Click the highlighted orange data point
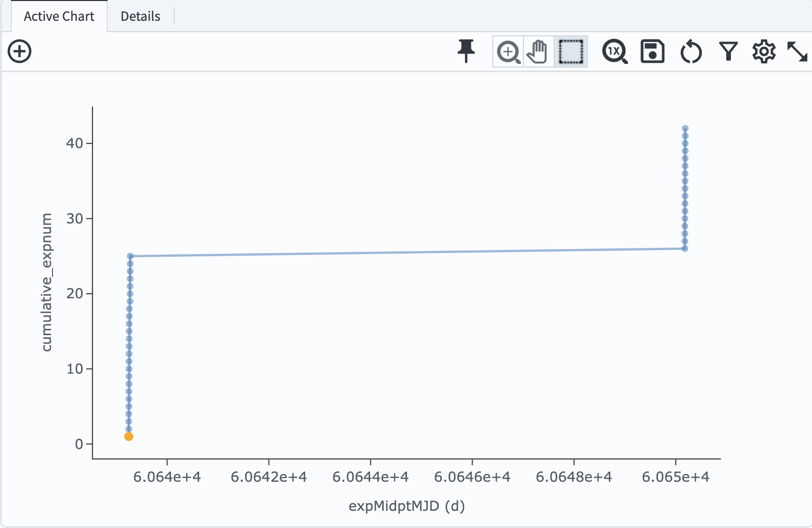The image size is (812, 528). (x=128, y=437)
